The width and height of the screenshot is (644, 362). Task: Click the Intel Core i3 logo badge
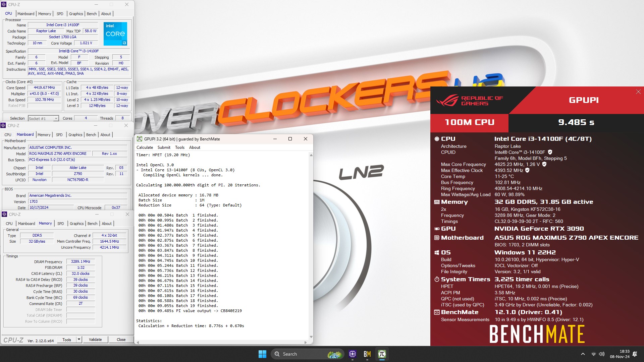[x=115, y=34]
